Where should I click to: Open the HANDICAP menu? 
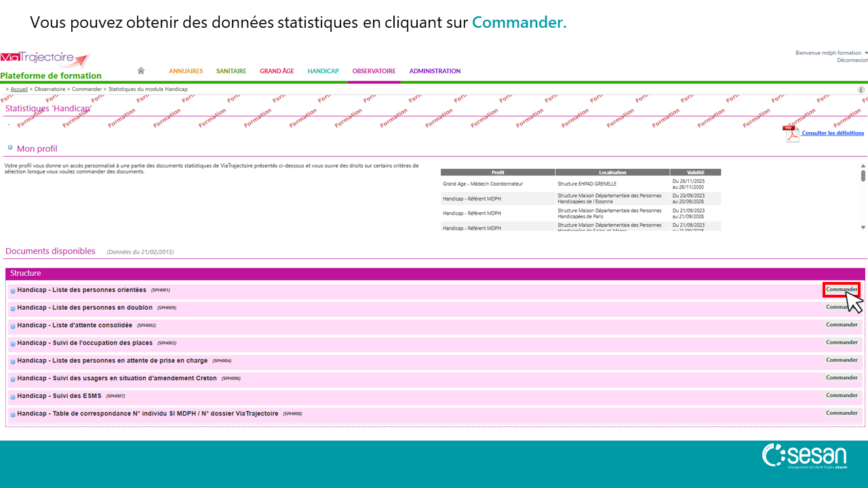tap(323, 71)
